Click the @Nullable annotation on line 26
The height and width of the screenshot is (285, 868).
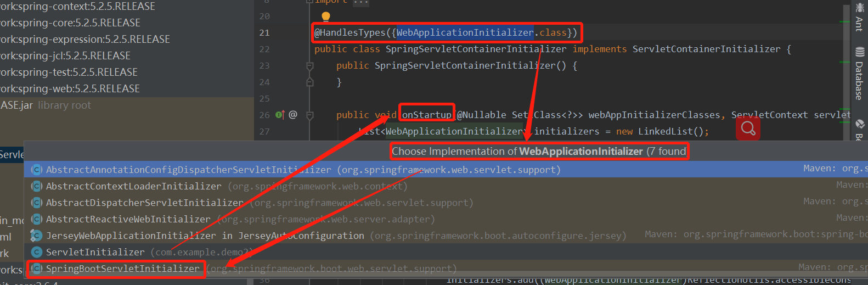(481, 115)
